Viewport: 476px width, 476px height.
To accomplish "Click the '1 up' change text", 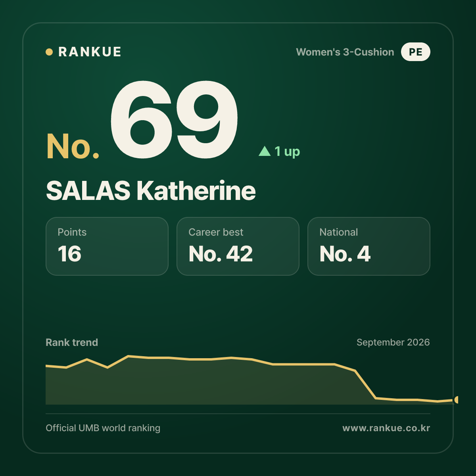I will [287, 151].
